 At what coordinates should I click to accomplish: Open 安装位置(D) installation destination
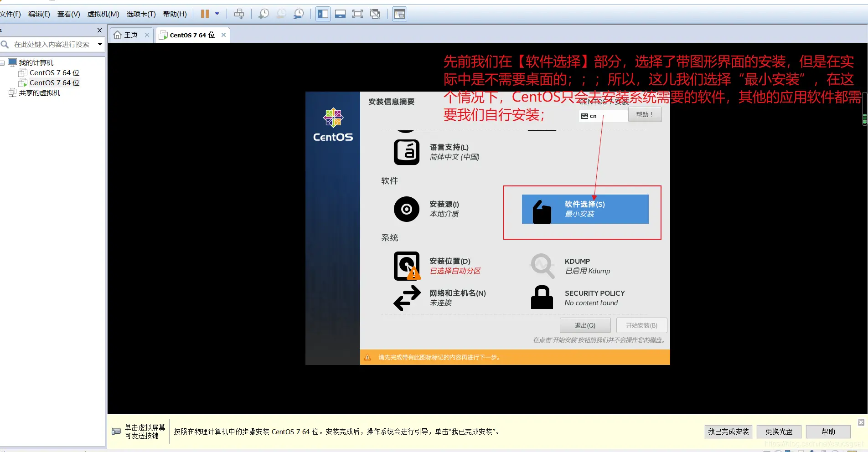(437, 266)
